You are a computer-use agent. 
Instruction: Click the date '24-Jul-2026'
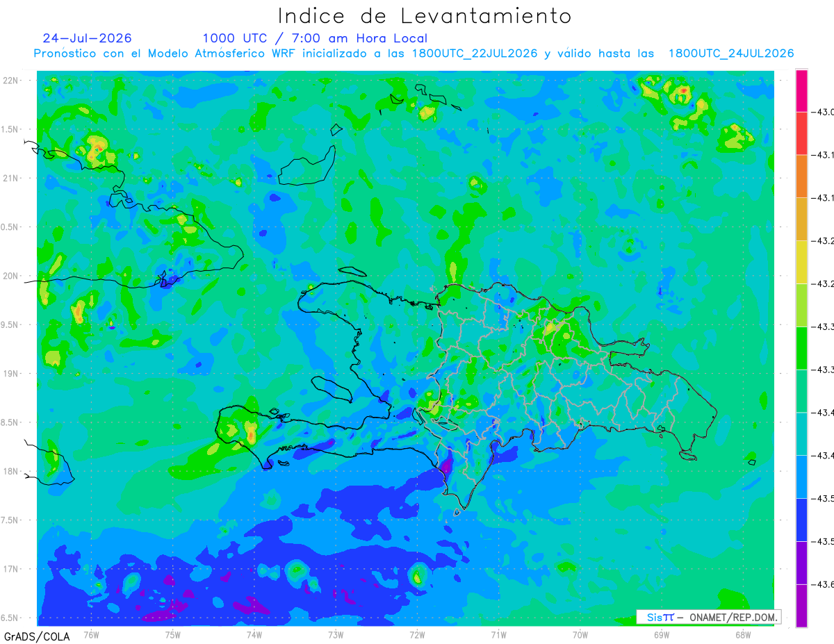point(87,38)
